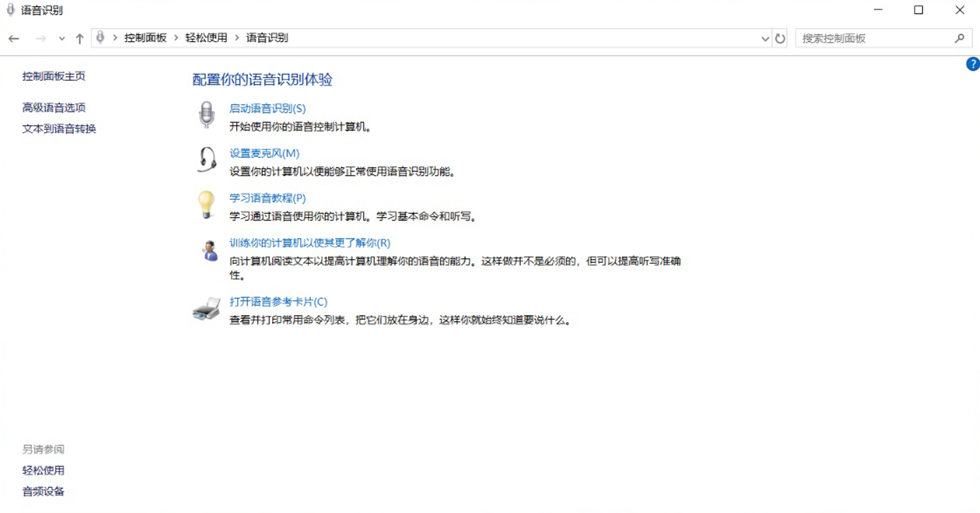Screen dimensions: 980x513
Task: Click the printer icon for speech reference card
Action: coord(206,309)
